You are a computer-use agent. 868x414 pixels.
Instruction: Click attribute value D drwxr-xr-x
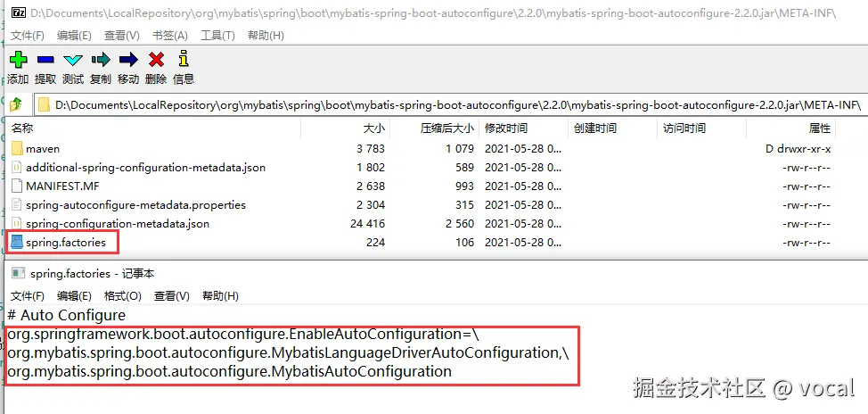(x=798, y=148)
